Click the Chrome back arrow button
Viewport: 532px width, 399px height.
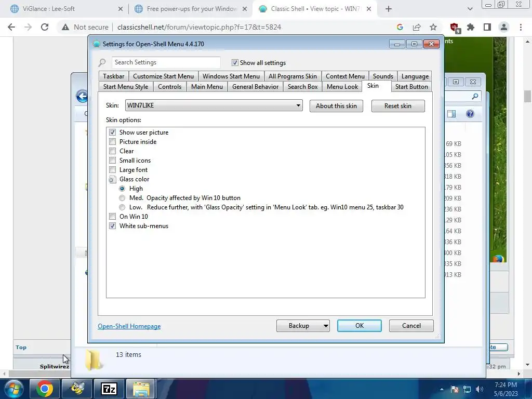pos(11,27)
